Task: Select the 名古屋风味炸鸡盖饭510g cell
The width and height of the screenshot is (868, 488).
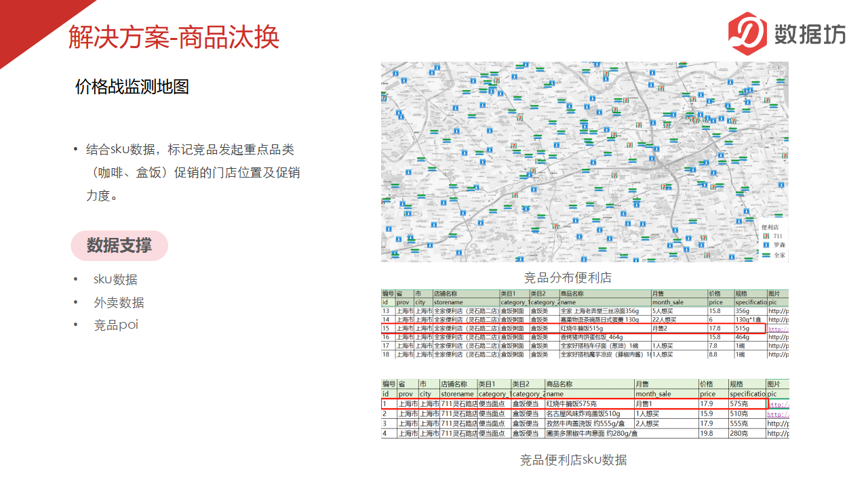Action: coord(589,413)
